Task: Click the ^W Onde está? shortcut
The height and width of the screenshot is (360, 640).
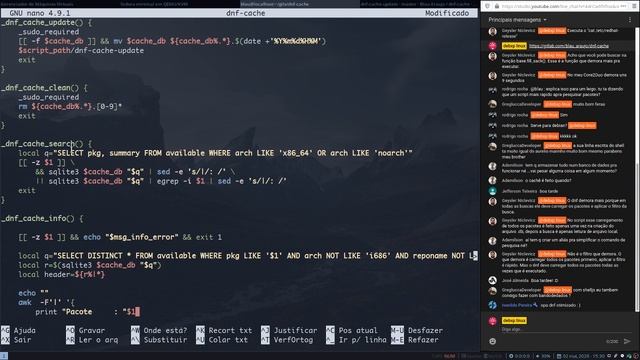Action: click(x=159, y=330)
